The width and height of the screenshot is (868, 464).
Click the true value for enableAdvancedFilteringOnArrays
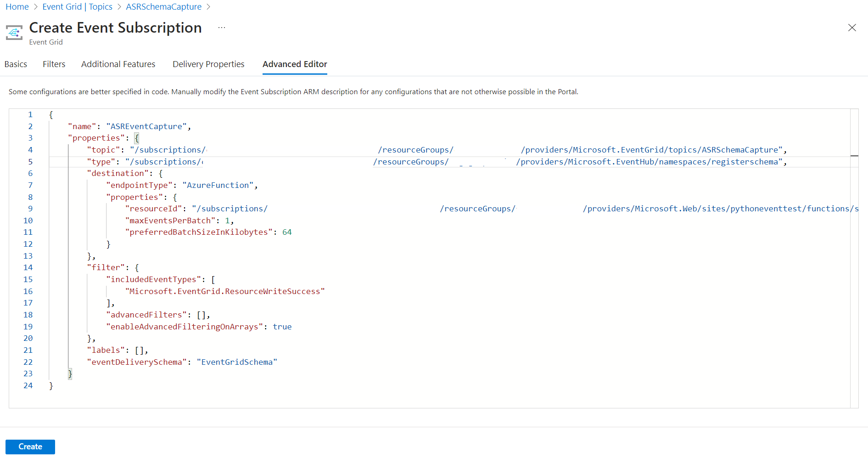(x=282, y=326)
